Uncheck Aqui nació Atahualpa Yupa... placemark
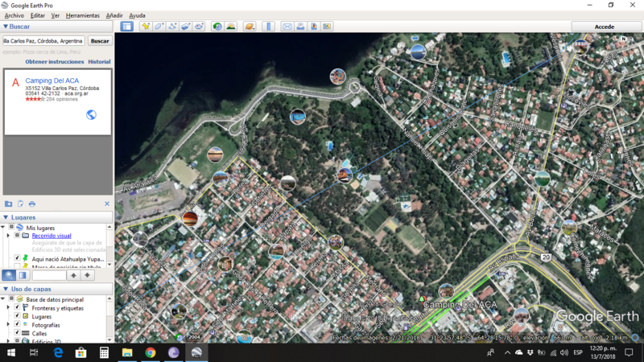Viewport: 644px width, 362px height. click(x=17, y=257)
